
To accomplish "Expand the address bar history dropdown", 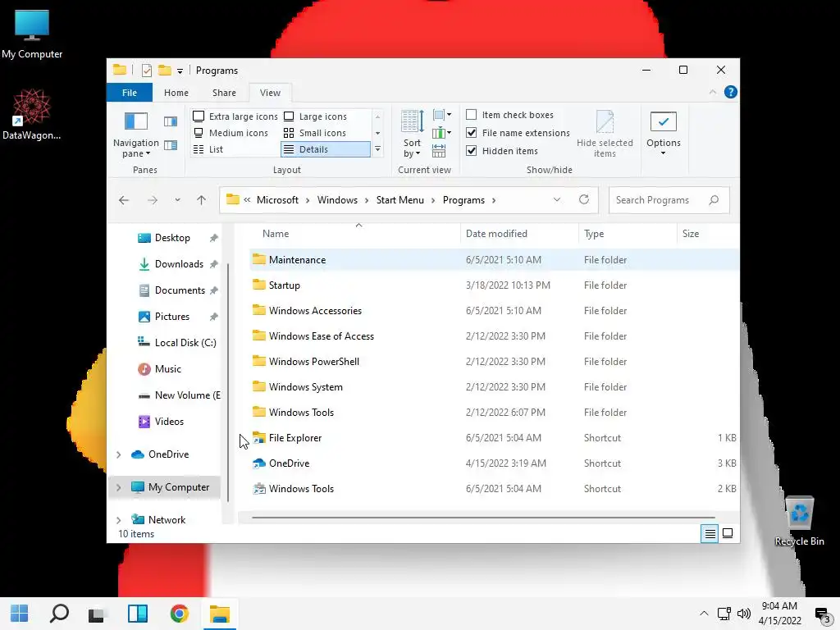I will click(x=557, y=200).
